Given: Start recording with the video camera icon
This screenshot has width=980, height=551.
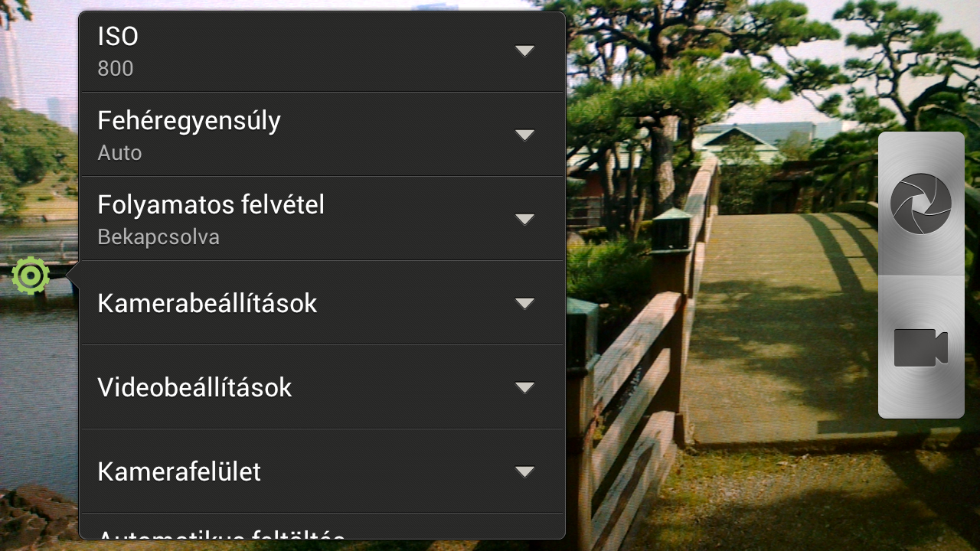Looking at the screenshot, I should [921, 347].
